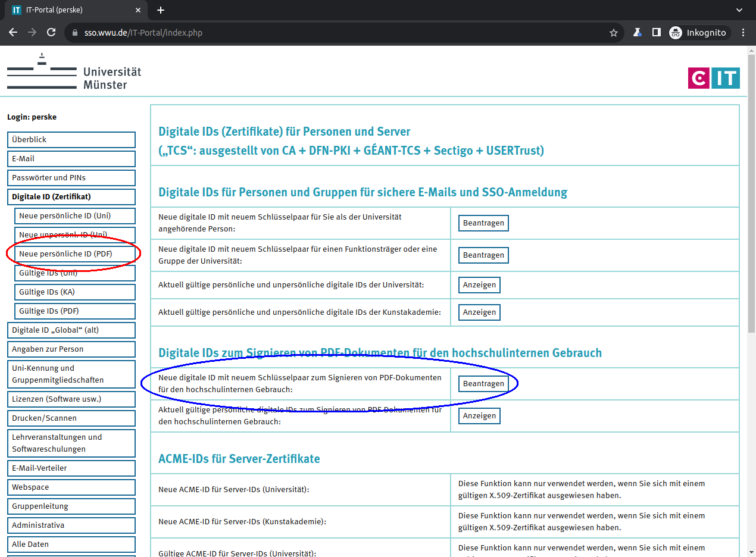Reload the page with the refresh icon
Viewport: 756px width, 557px height.
[51, 33]
